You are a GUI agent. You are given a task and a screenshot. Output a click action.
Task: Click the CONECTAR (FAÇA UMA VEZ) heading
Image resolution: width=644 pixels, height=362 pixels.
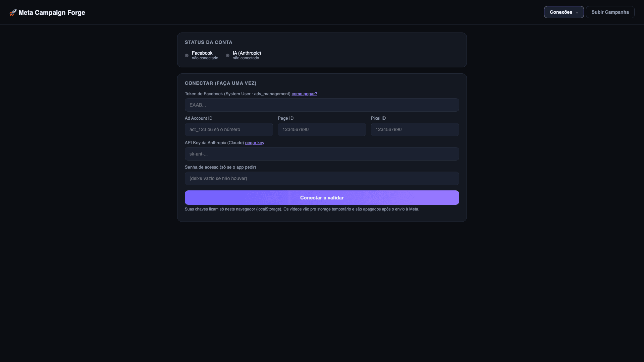click(220, 83)
